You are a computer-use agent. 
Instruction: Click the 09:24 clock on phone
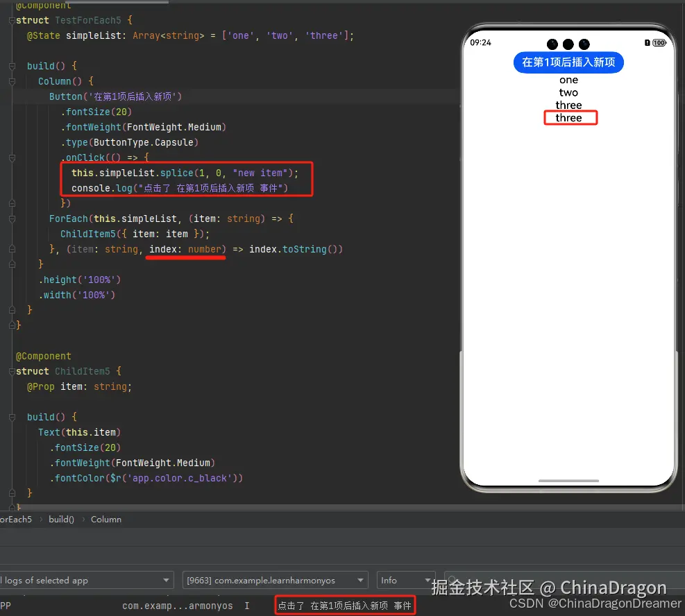pos(480,43)
